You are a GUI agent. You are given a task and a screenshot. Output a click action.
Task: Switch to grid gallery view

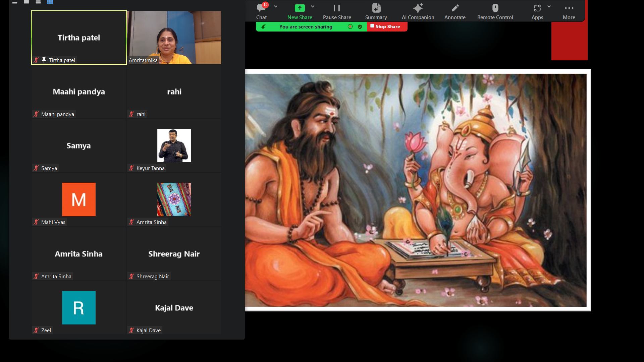click(50, 2)
